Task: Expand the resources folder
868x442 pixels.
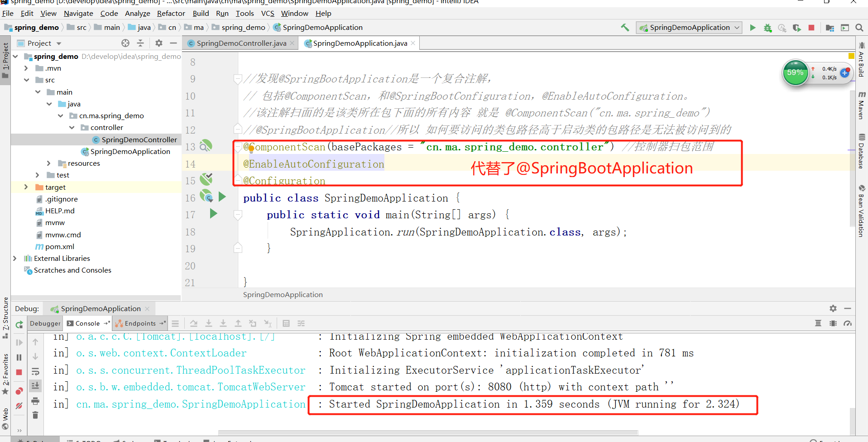Action: 49,163
